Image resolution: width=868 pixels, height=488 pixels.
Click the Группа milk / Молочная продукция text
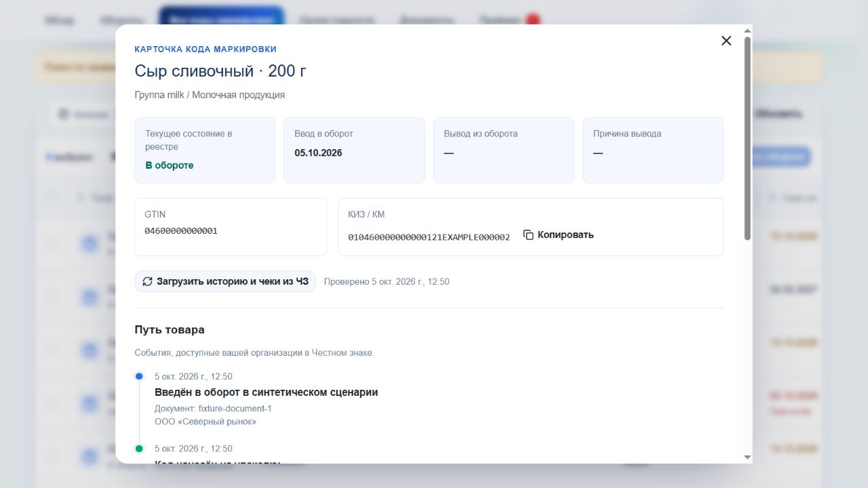pos(210,95)
